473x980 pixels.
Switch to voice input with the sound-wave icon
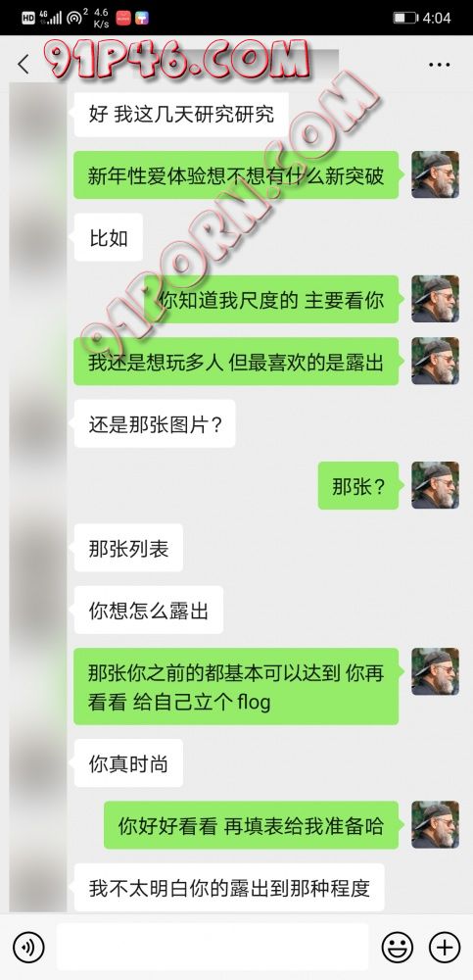coord(28,947)
